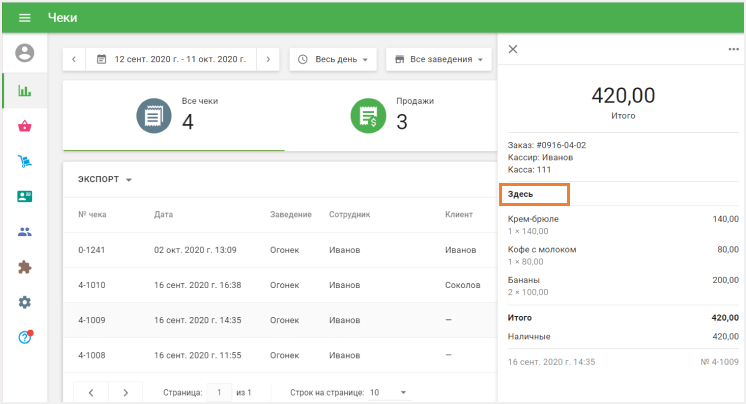Image resolution: width=746 pixels, height=404 pixels.
Task: Switch to the 'Продажи' tab
Action: click(388, 115)
